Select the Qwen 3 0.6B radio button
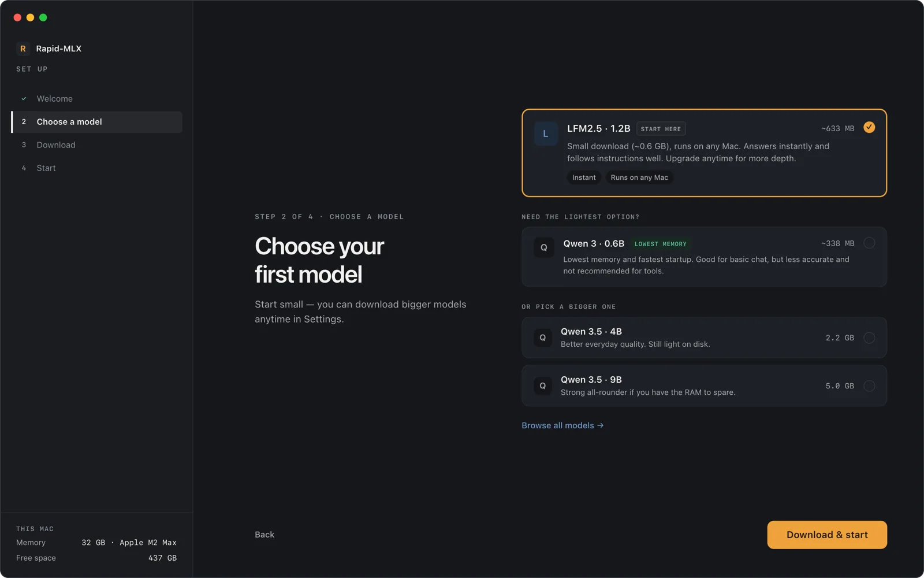 [869, 243]
